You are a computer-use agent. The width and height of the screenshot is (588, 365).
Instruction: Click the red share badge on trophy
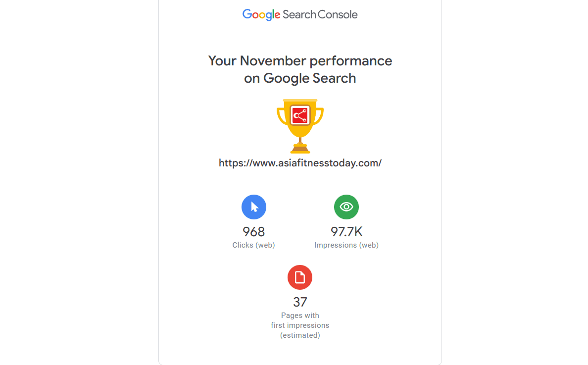click(x=300, y=115)
